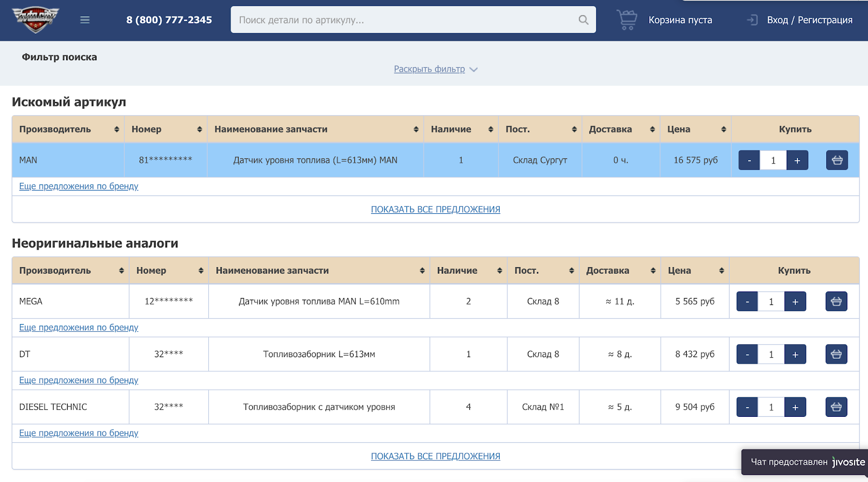Image resolution: width=868 pixels, height=482 pixels.
Task: Click phone number 8 (800) 777-2345
Action: 169,20
